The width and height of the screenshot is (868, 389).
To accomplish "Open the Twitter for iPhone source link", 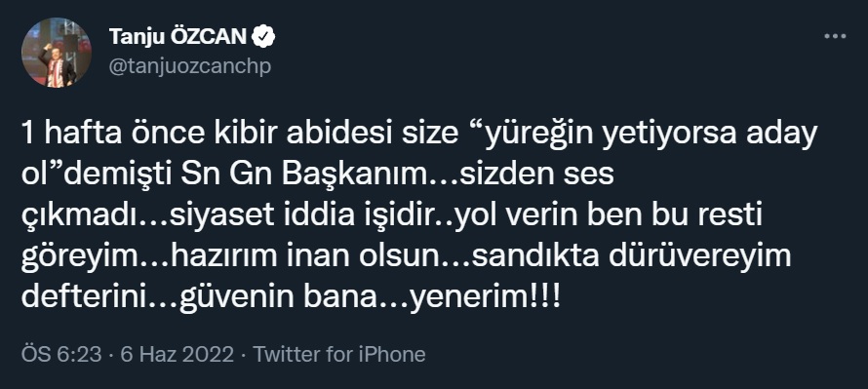I will tap(339, 354).
